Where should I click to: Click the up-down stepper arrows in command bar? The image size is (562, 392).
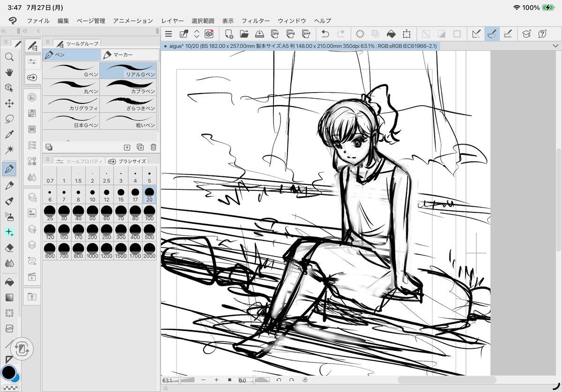[x=197, y=34]
